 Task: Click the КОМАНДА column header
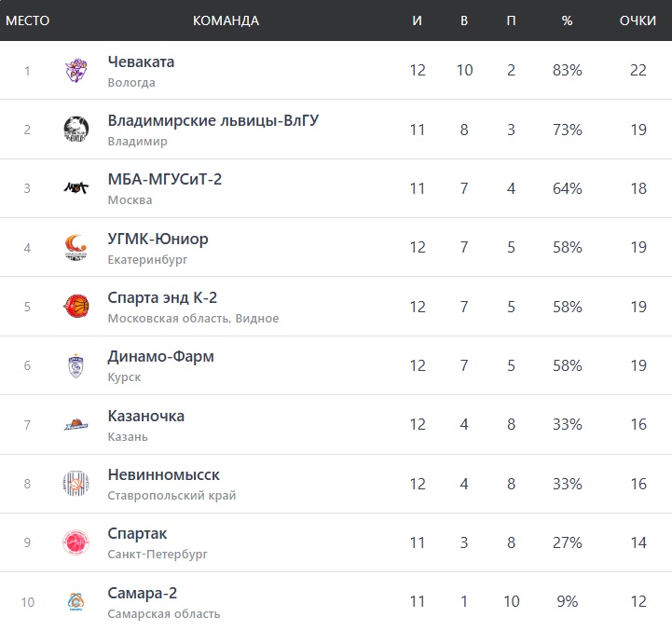click(226, 21)
